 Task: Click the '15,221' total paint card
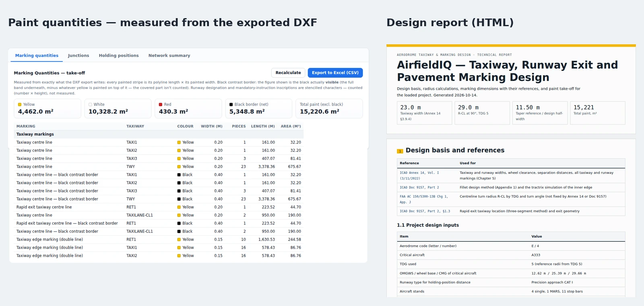[598, 113]
